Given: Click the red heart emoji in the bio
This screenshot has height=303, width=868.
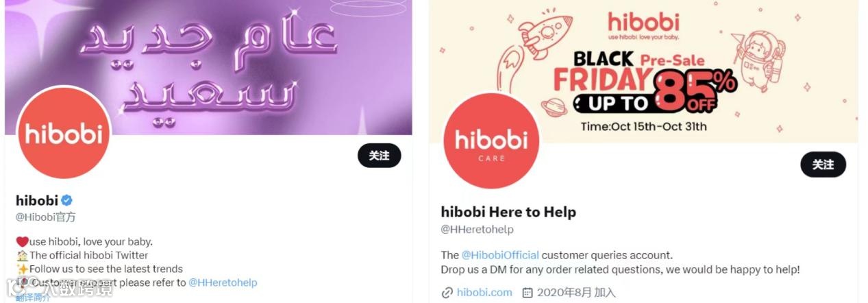Looking at the screenshot, I should click(22, 241).
